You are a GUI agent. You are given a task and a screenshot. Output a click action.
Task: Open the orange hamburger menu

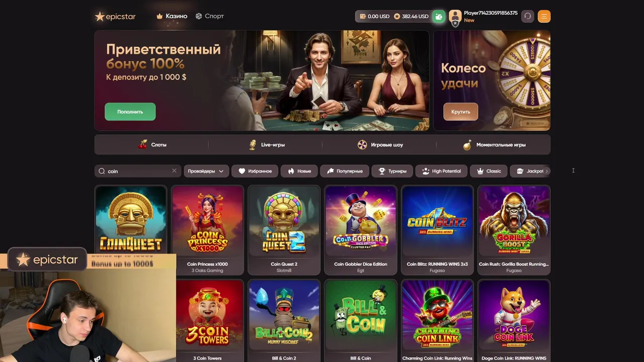(544, 16)
